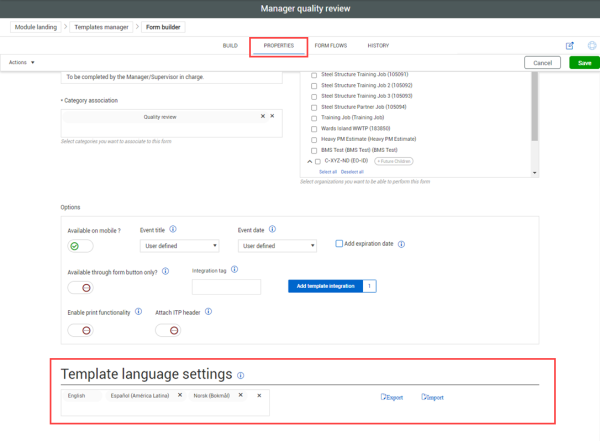
Task: Click the open-in-new-window icon at top right
Action: click(x=570, y=45)
